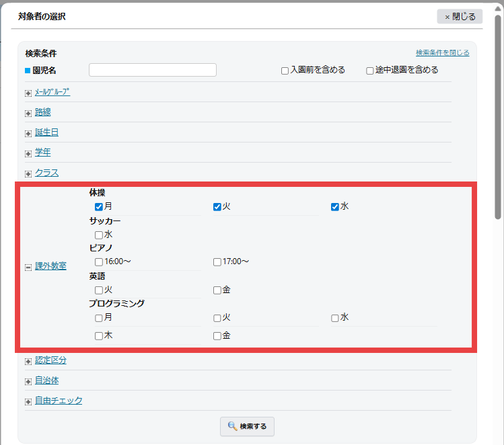Check 英語 金 checkbox
The image size is (504, 445).
point(217,290)
